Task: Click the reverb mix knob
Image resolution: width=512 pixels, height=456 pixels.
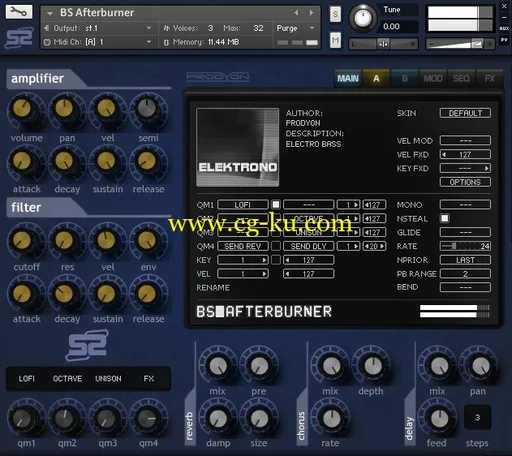Action: 218,366
